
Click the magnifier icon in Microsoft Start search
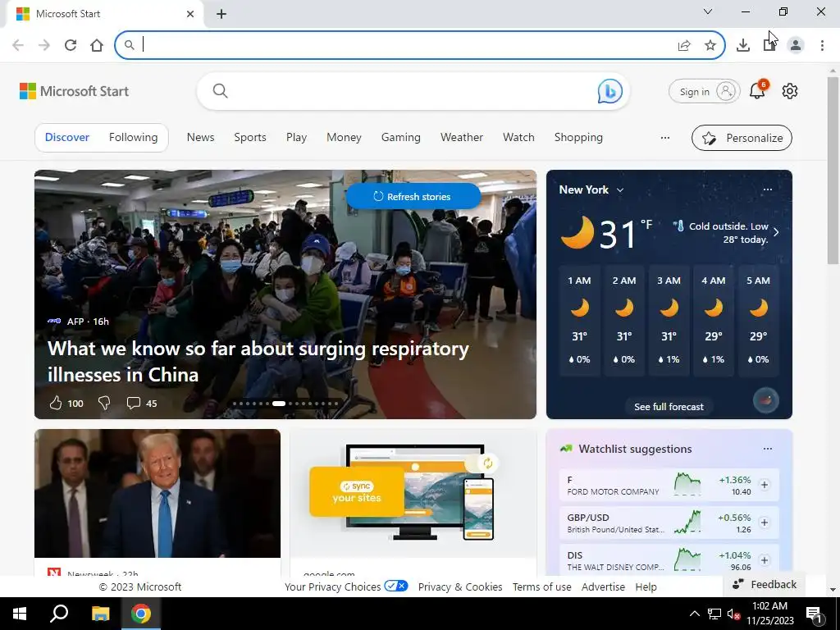220,91
